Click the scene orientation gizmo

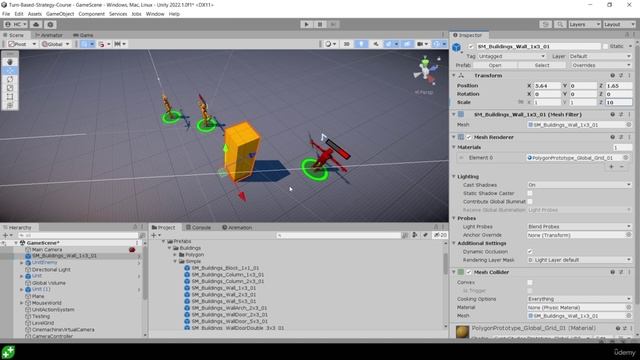[x=425, y=72]
